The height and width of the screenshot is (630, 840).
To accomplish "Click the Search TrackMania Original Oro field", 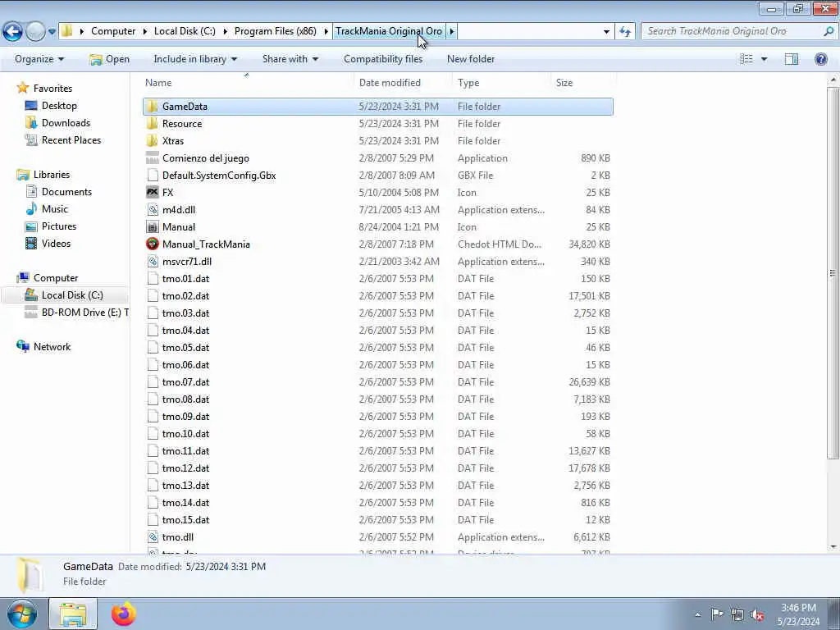I will pyautogui.click(x=732, y=31).
